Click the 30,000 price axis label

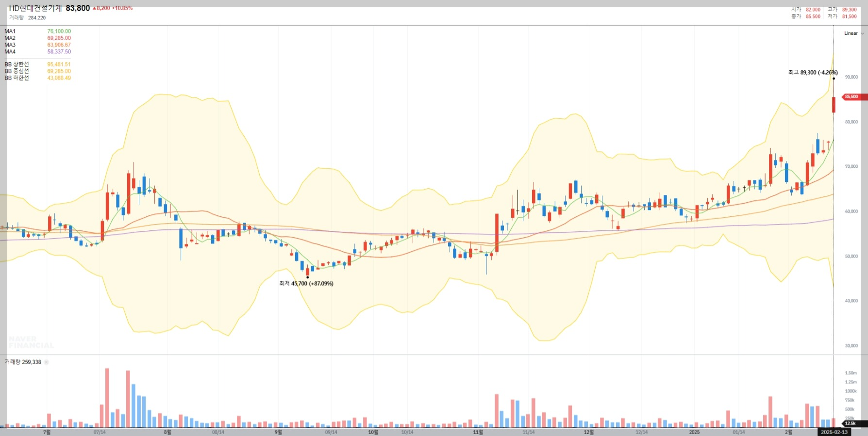coord(851,346)
